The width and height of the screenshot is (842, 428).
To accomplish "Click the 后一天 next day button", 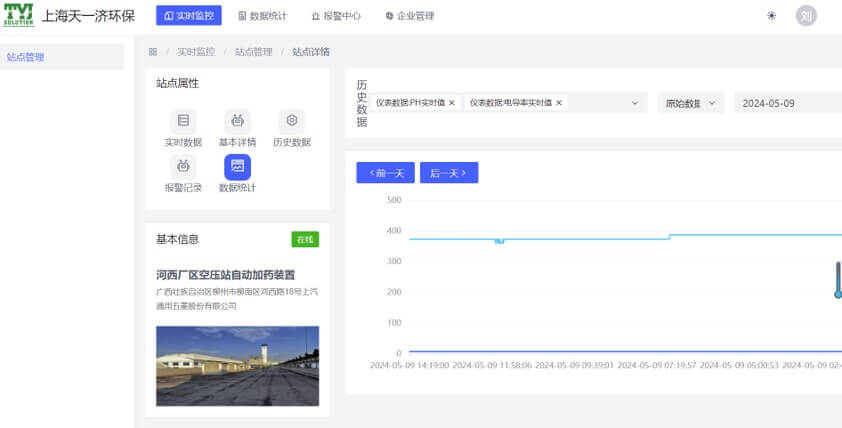I will point(449,173).
